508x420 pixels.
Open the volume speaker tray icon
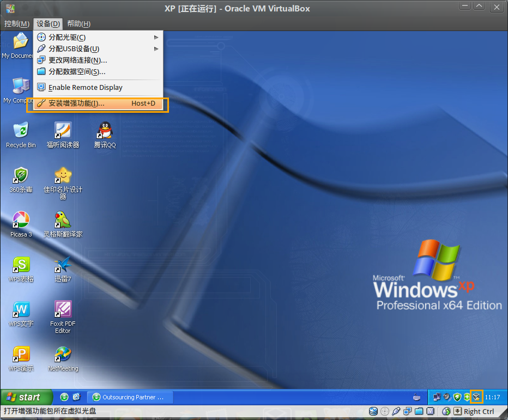(447, 397)
